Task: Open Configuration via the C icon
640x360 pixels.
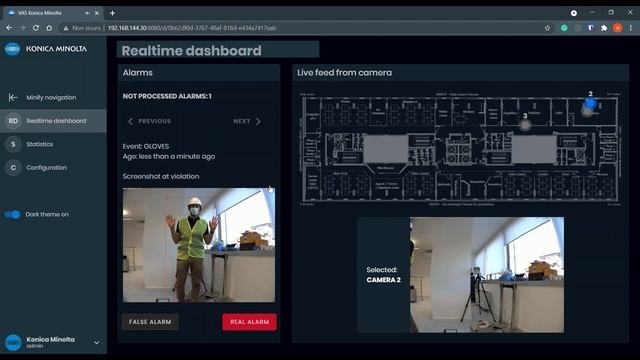Action: click(13, 168)
